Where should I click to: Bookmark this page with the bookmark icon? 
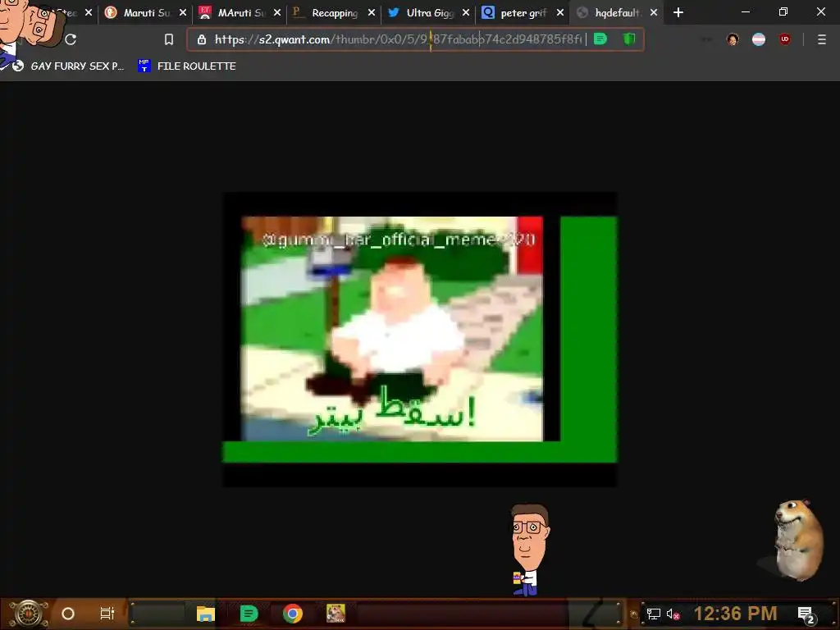[x=169, y=39]
